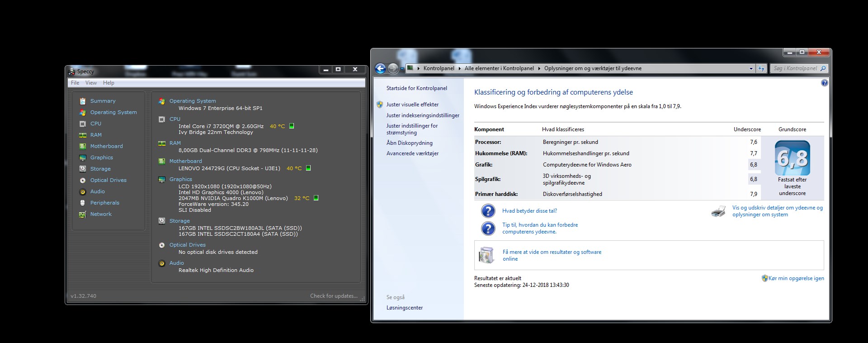
Task: Click the green CPU temperature indicator at 40 °C
Action: pos(292,126)
